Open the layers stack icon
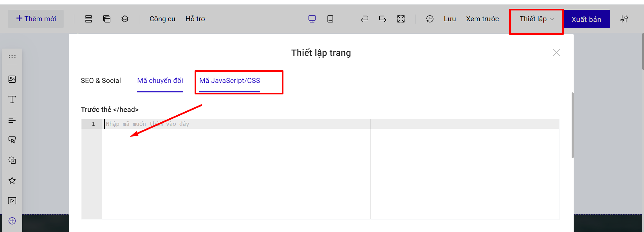 click(125, 19)
